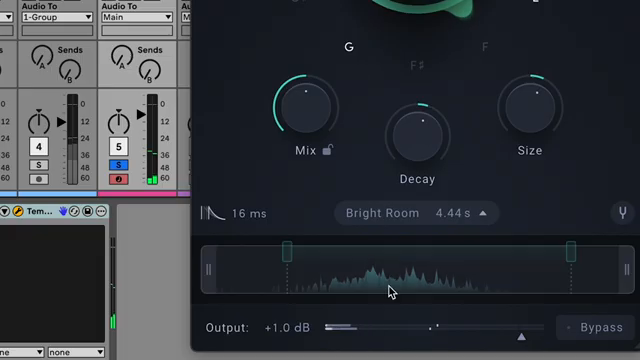Viewport: 640px width, 360px height.
Task: Click the track 5 activator button
Action: coord(118,147)
